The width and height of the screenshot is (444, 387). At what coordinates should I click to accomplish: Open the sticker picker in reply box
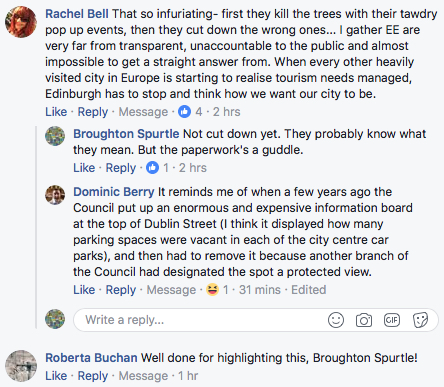tap(420, 320)
